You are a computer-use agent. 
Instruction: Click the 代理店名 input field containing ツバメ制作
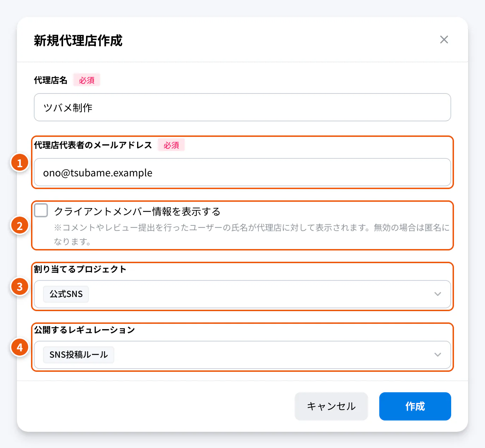[242, 107]
